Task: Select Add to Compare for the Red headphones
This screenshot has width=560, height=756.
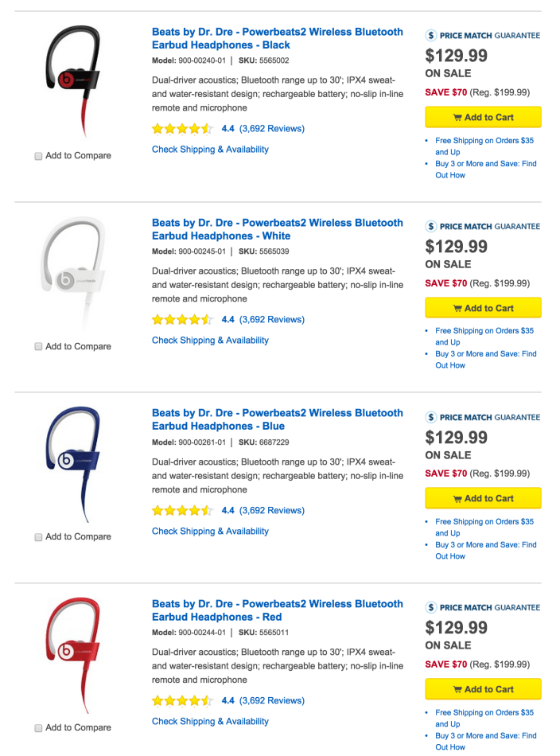Action: pyautogui.click(x=37, y=727)
